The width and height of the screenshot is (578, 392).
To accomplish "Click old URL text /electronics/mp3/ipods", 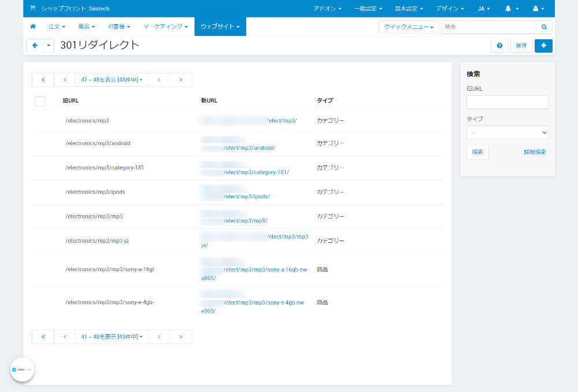I will click(x=95, y=192).
